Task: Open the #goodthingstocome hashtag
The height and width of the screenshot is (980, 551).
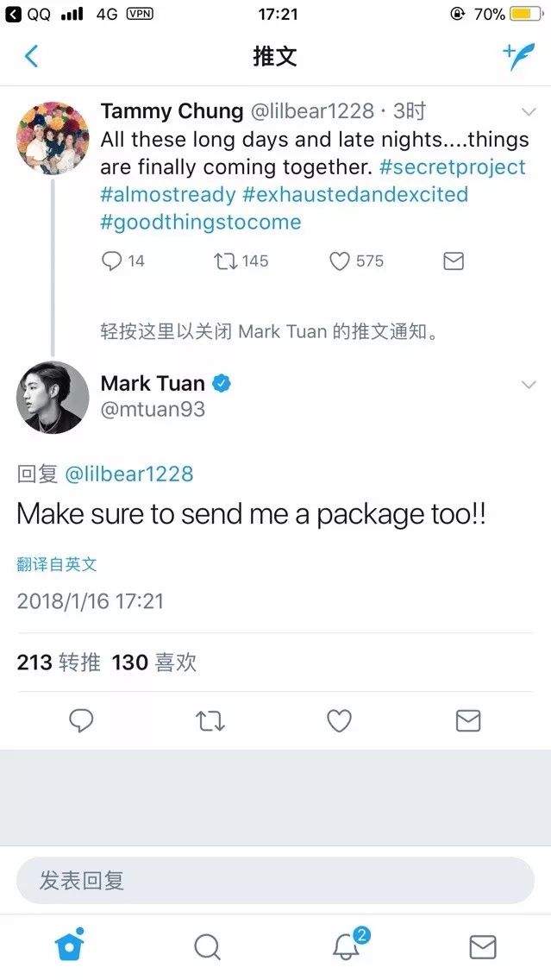Action: coord(201,222)
